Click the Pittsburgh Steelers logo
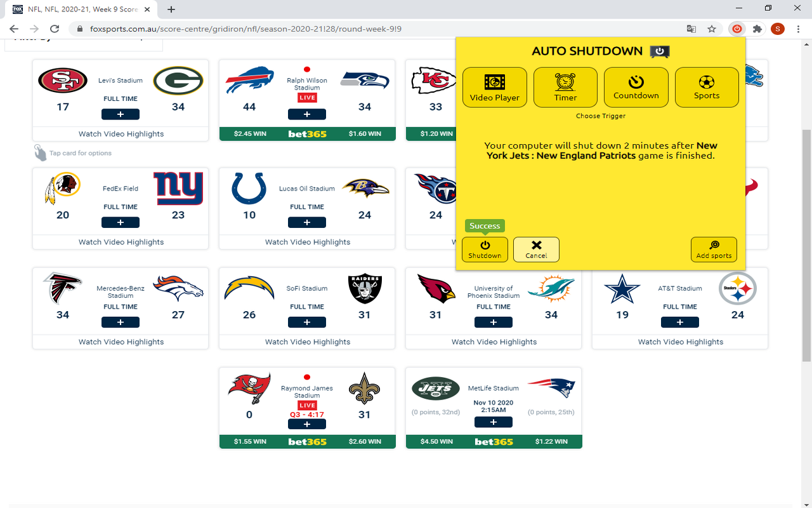The width and height of the screenshot is (812, 508). [x=738, y=288]
